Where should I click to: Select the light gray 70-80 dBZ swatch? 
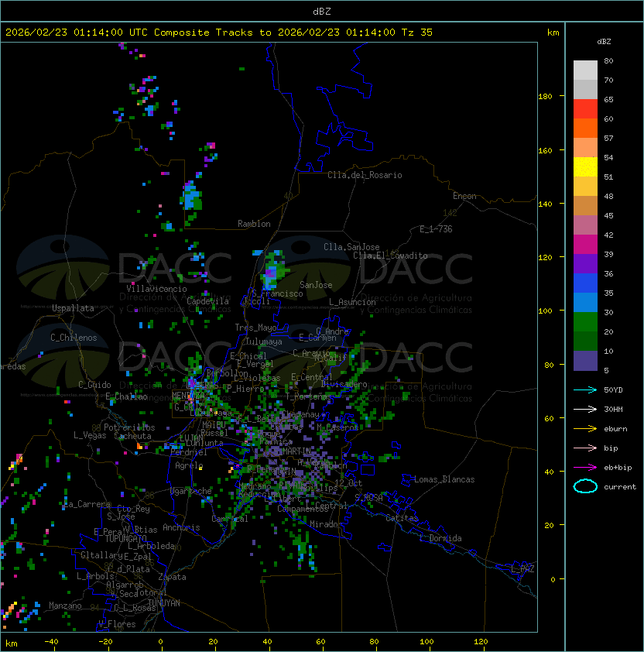pyautogui.click(x=585, y=70)
